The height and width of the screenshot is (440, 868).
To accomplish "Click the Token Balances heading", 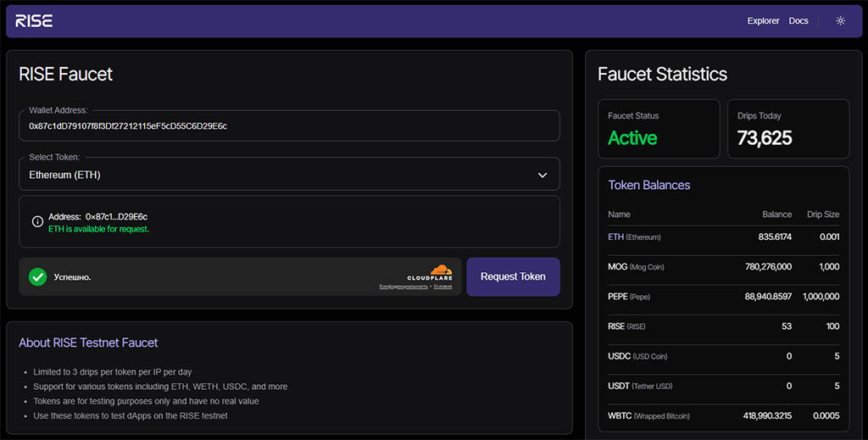I will point(648,185).
